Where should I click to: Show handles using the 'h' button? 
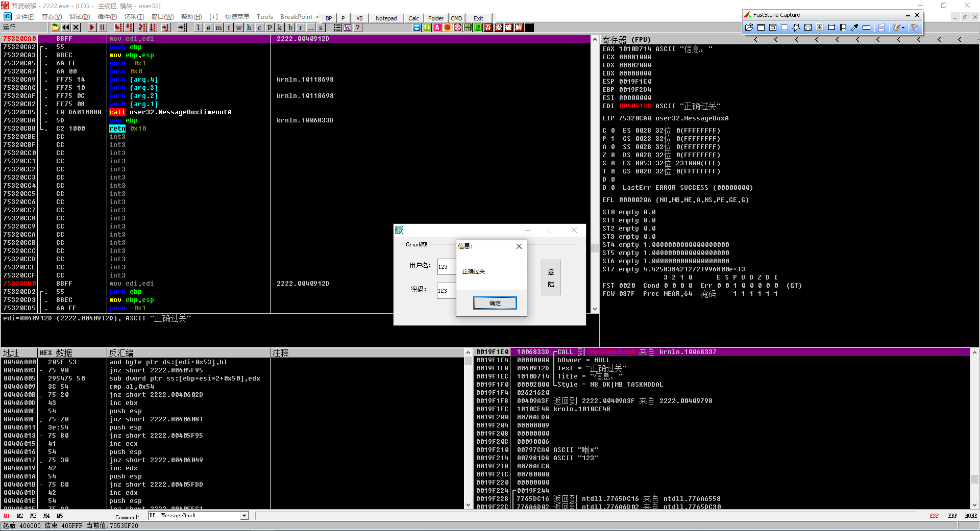[249, 28]
